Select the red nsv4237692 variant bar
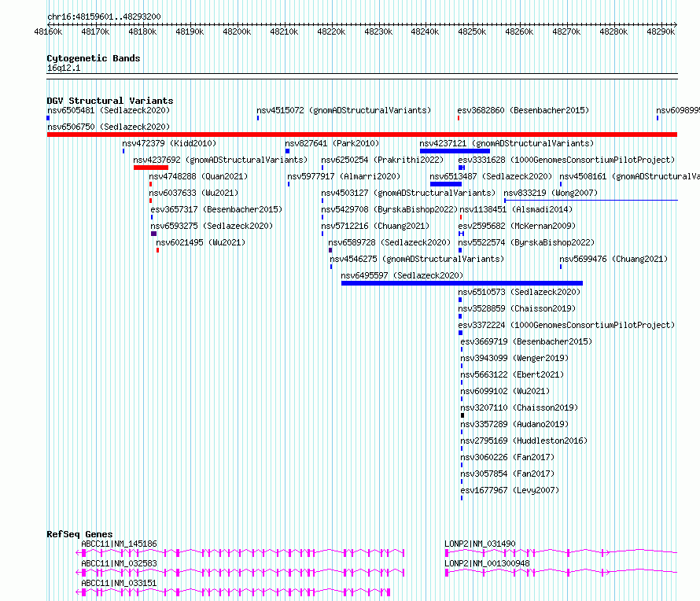 [x=151, y=168]
